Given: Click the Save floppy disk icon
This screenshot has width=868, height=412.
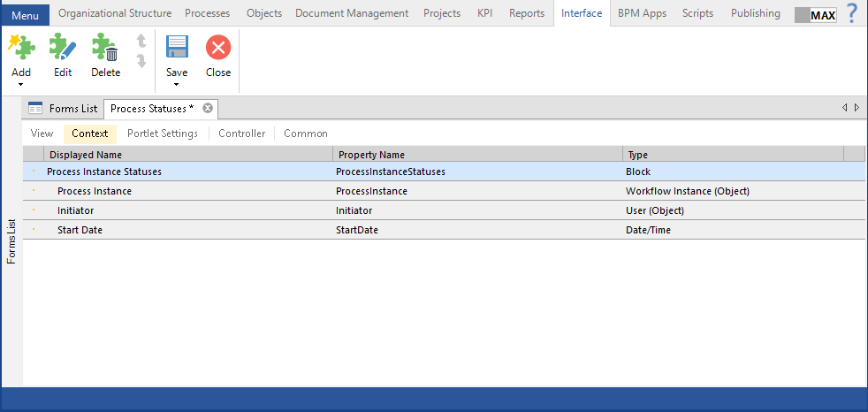Looking at the screenshot, I should tap(177, 48).
